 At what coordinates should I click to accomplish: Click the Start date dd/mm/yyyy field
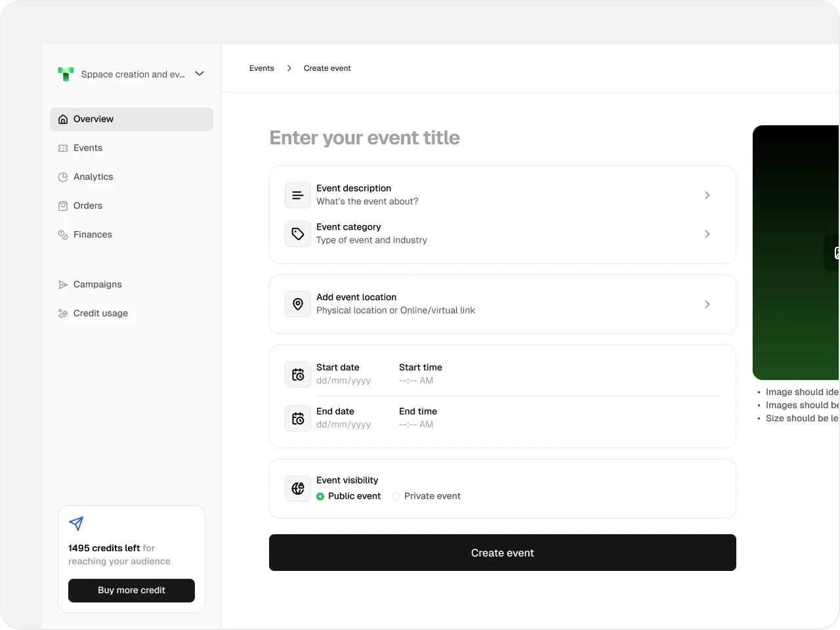(344, 381)
